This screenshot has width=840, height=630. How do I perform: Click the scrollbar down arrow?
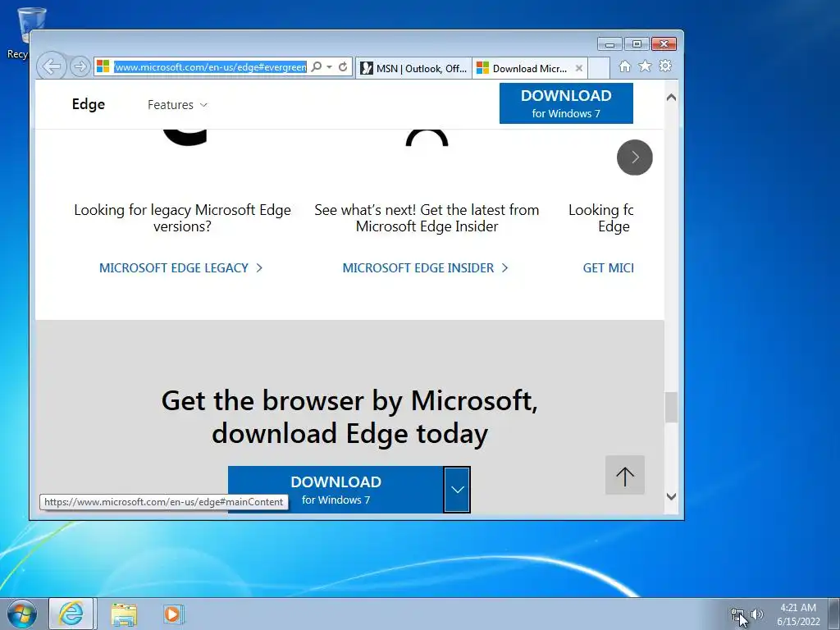tap(671, 496)
